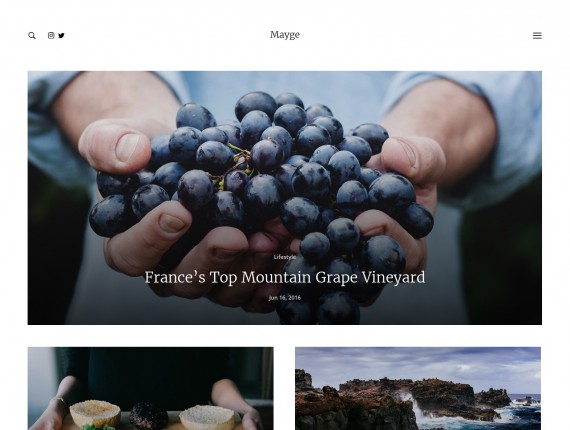Click the right bread half on tray
The height and width of the screenshot is (430, 570).
point(207,418)
